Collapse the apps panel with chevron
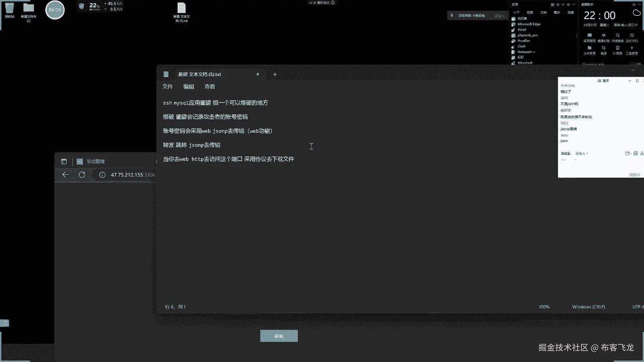 tap(574, 4)
